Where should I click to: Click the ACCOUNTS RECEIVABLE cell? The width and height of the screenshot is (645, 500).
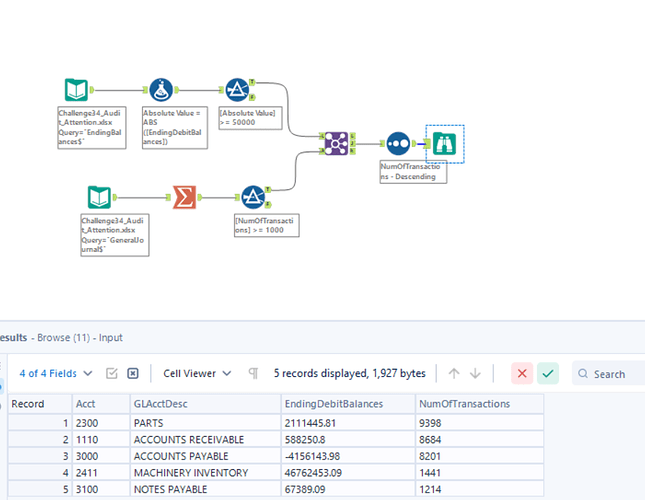[205, 440]
